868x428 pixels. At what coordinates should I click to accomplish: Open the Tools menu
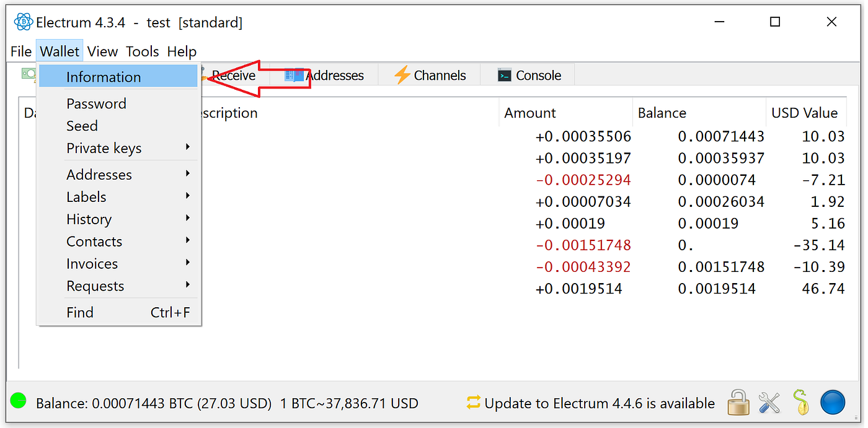pos(143,51)
